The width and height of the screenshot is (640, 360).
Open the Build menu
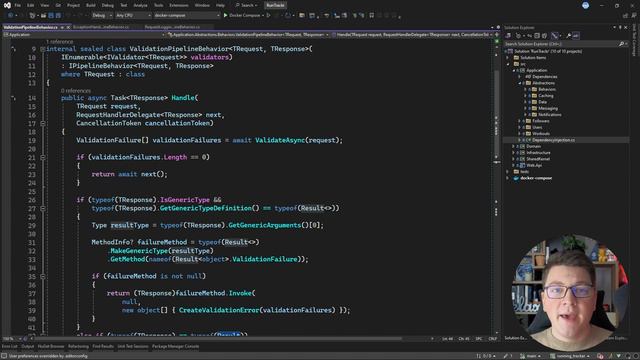pyautogui.click(x=91, y=5)
